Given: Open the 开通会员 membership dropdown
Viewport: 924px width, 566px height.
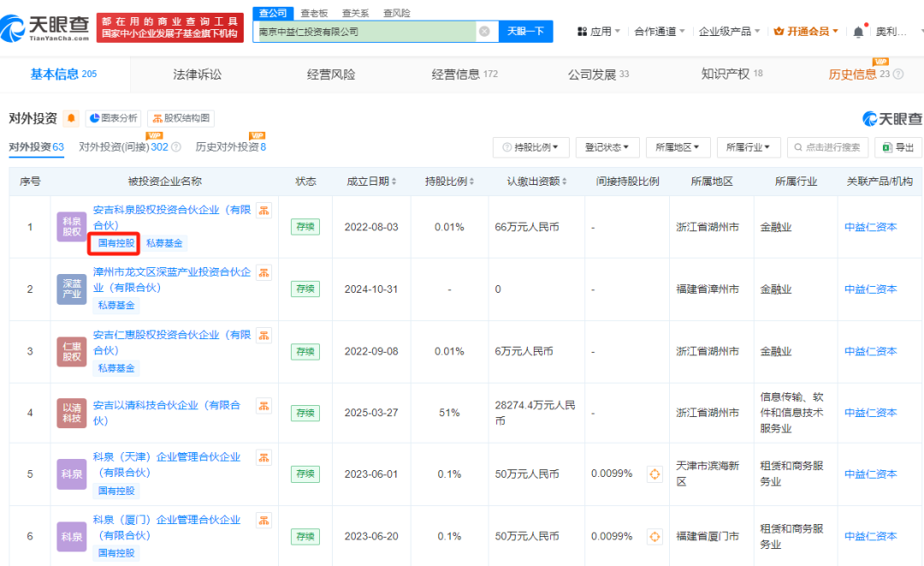Looking at the screenshot, I should (x=806, y=32).
